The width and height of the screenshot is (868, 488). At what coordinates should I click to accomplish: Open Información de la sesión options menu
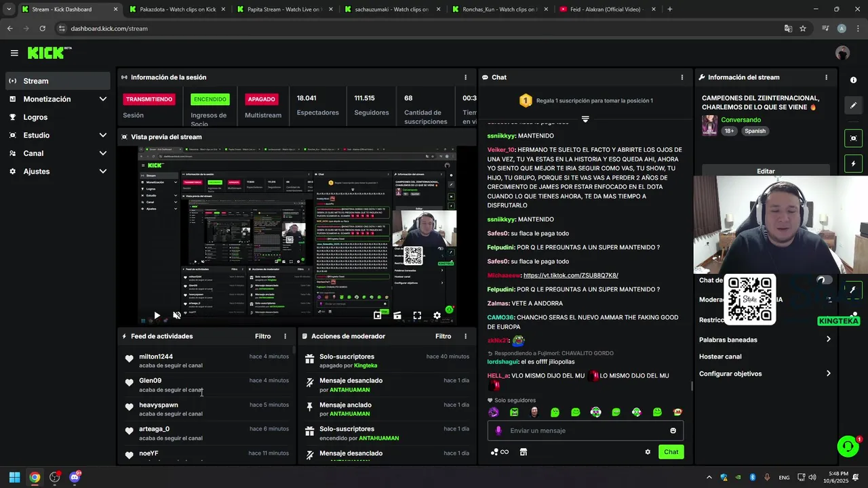pyautogui.click(x=465, y=77)
